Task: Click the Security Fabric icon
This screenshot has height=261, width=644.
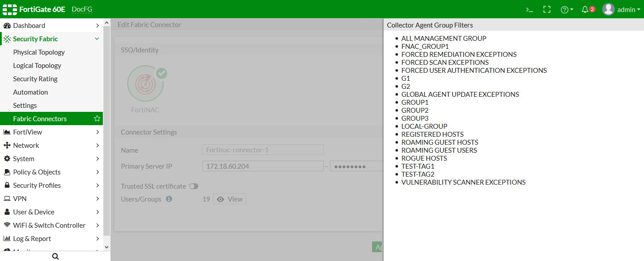Action: (7, 39)
